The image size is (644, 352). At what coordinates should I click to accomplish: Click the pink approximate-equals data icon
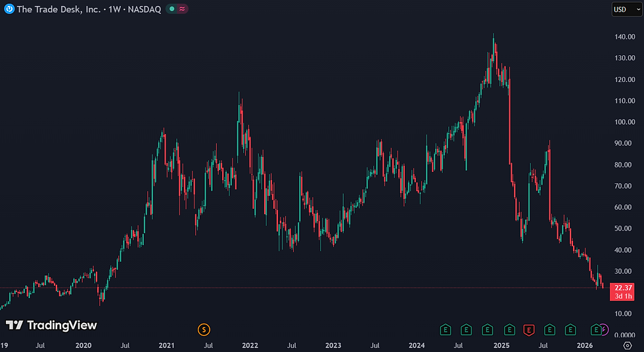[182, 9]
